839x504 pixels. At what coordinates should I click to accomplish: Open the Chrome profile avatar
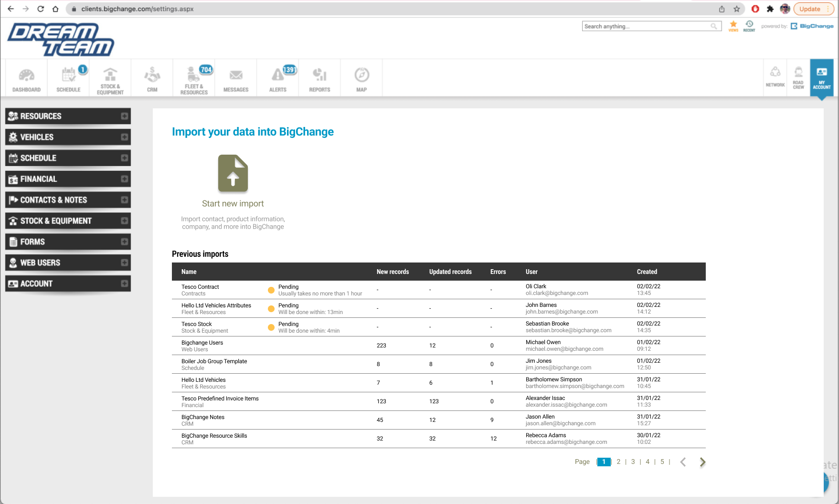pyautogui.click(x=785, y=9)
